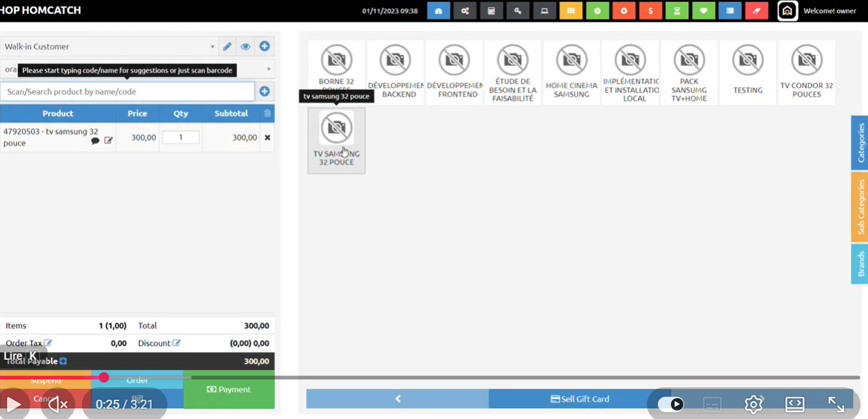Click plus icon beside product search field
Screen dimensions: 868x419
click(265, 91)
